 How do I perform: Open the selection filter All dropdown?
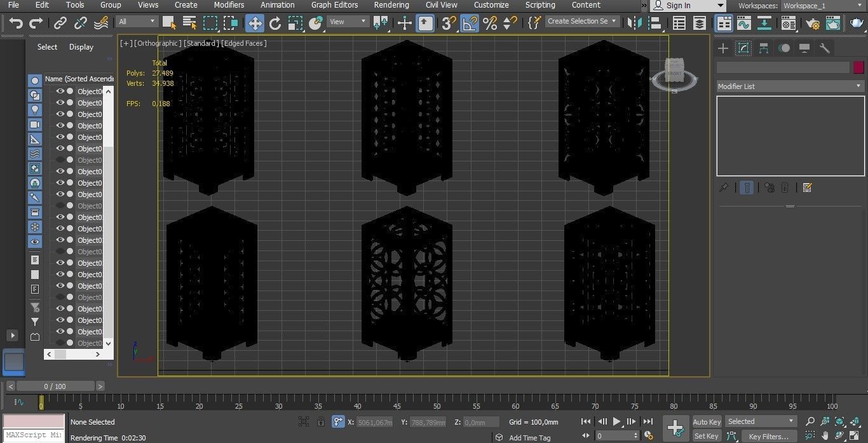pyautogui.click(x=137, y=21)
